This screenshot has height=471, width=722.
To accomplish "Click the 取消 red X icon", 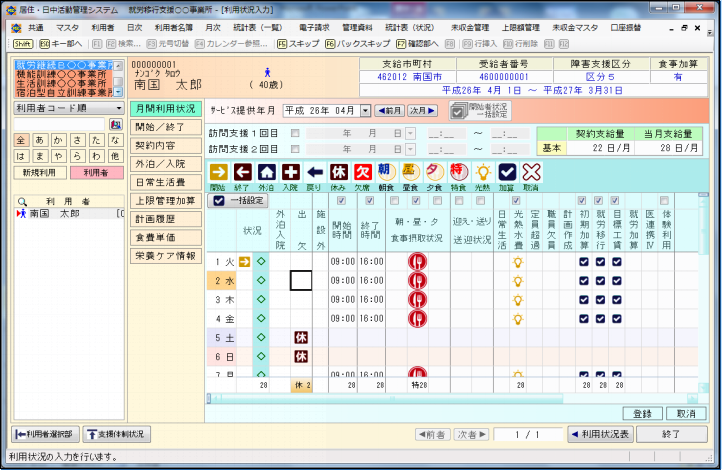I will [531, 172].
